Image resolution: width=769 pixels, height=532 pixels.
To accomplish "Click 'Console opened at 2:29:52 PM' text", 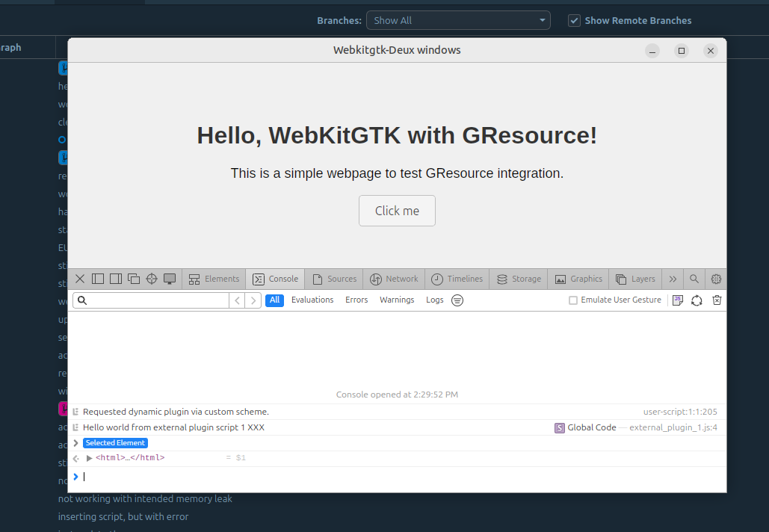I will point(397,395).
